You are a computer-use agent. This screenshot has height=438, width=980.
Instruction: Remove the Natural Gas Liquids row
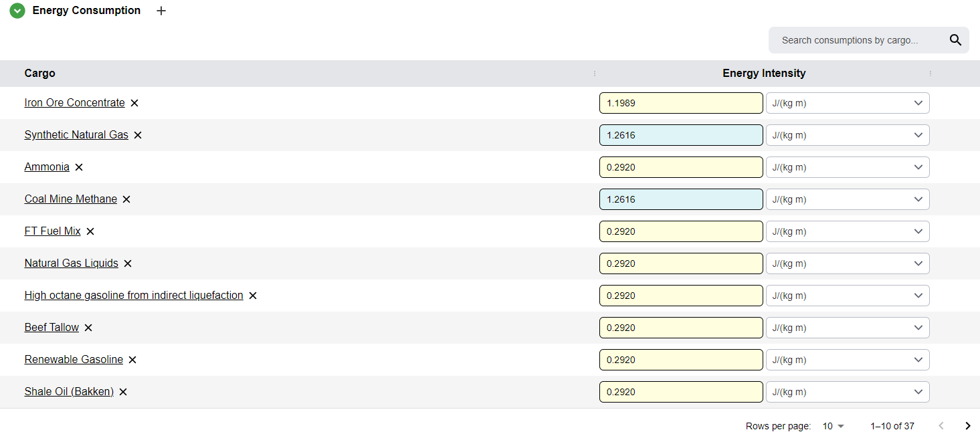pos(128,263)
